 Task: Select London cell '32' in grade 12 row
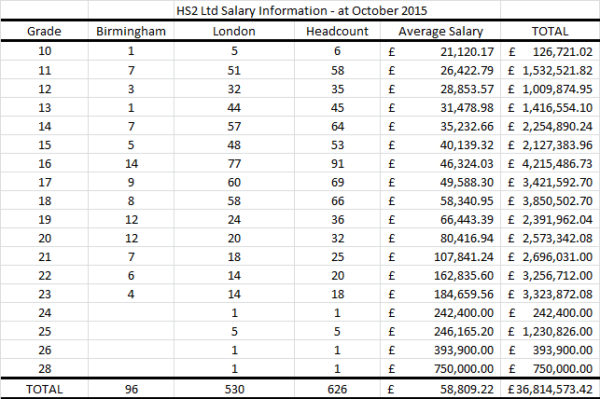(234, 89)
